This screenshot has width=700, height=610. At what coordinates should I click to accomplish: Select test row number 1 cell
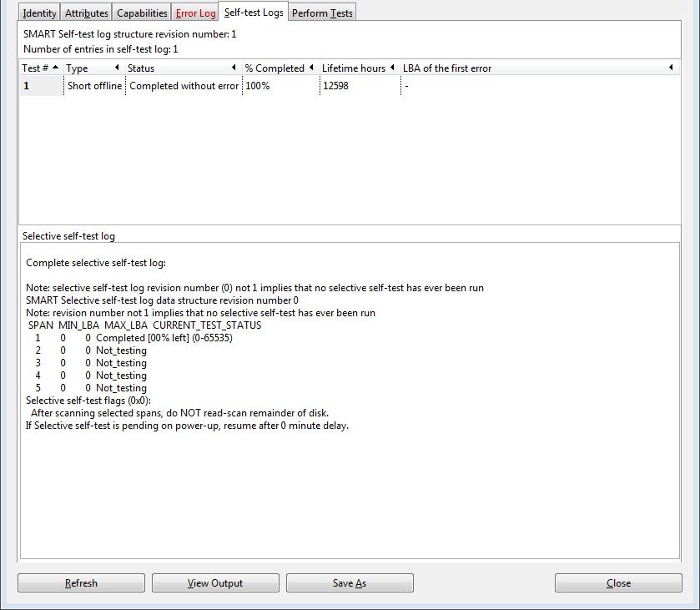[x=42, y=86]
